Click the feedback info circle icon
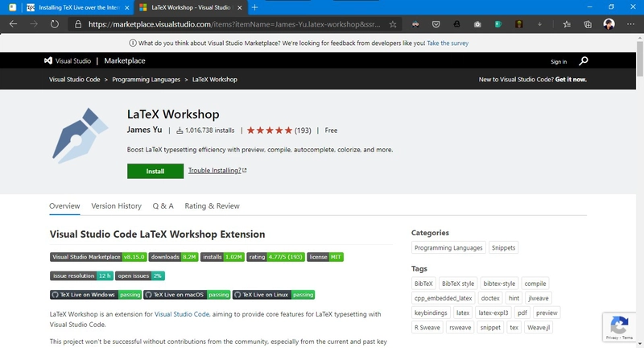Screen dimensions: 644x348 click(133, 43)
